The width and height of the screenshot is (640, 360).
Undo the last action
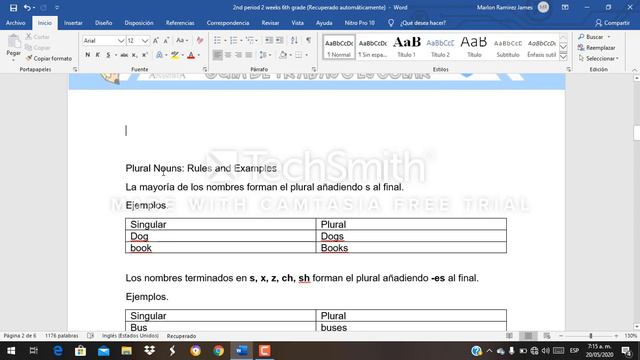pyautogui.click(x=27, y=8)
